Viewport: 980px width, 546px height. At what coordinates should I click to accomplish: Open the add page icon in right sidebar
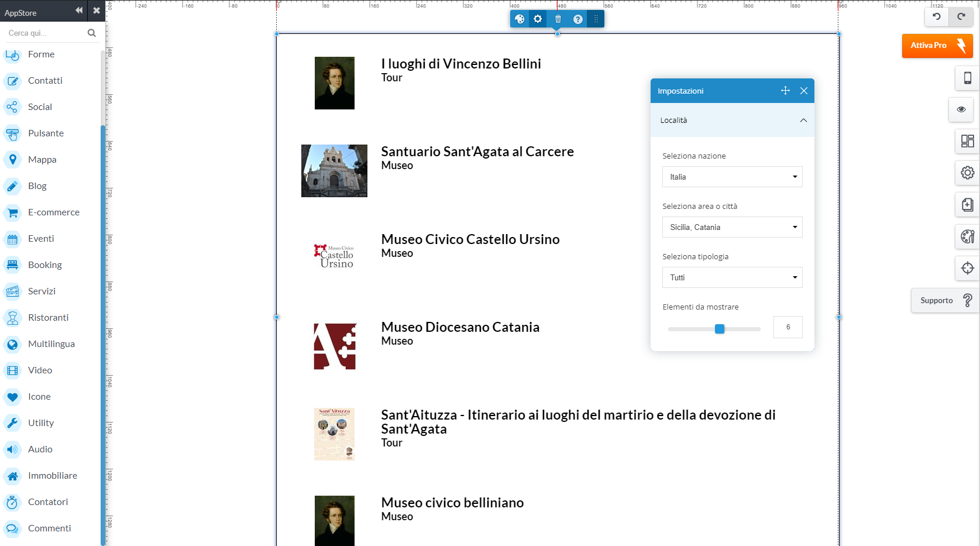pyautogui.click(x=967, y=205)
